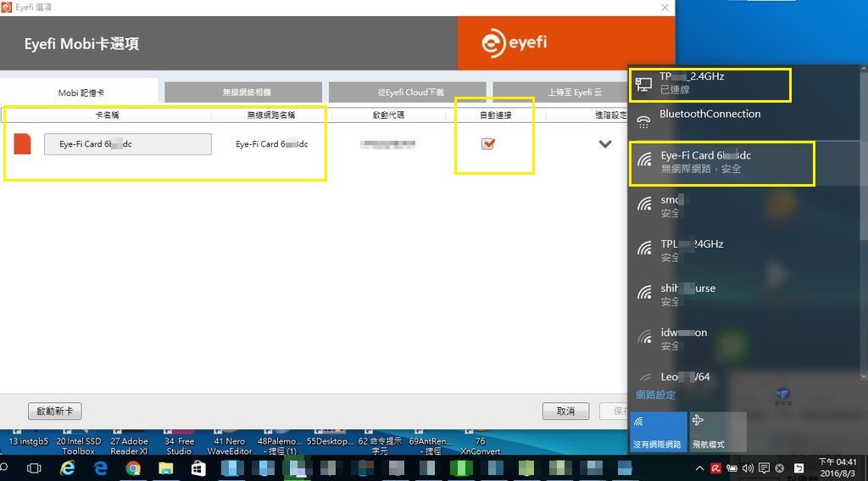
Task: Toggle the 飛航模式 airplane mode tile
Action: pos(717,432)
